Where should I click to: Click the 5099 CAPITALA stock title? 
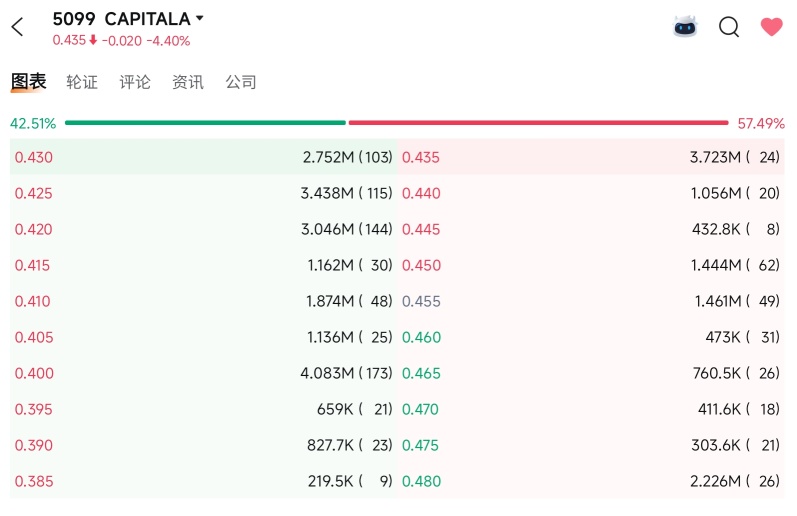coord(121,19)
